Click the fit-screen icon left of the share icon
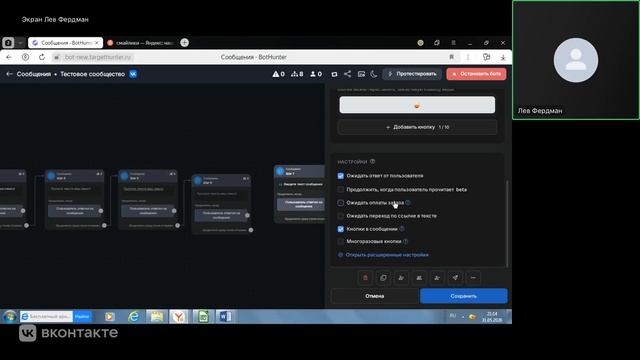The height and width of the screenshot is (360, 640). coord(334,74)
